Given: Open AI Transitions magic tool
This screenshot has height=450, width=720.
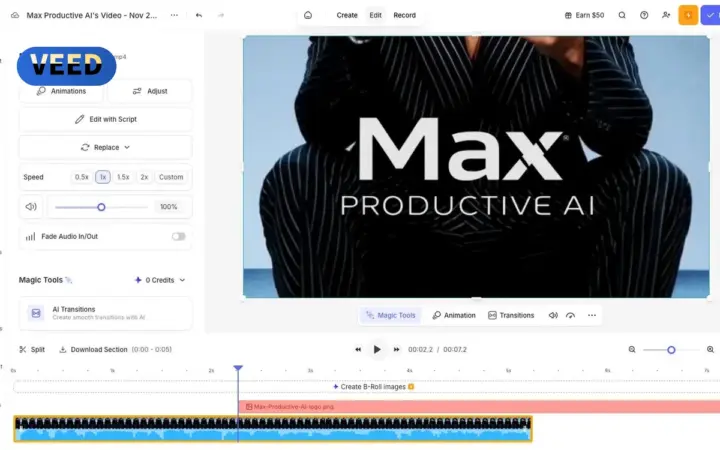Looking at the screenshot, I should click(x=106, y=313).
